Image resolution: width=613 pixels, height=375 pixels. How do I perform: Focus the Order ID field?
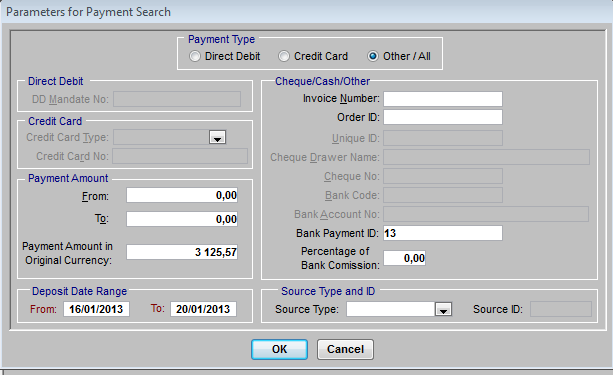tap(443, 117)
